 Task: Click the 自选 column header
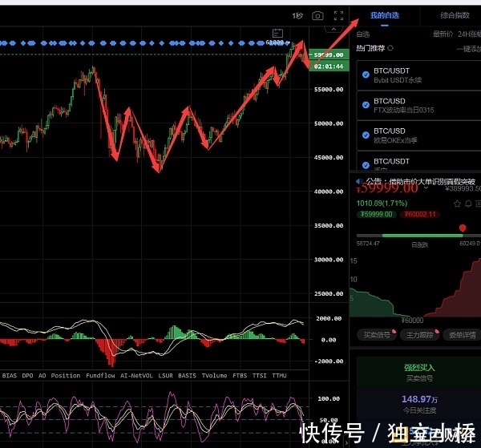(x=363, y=34)
